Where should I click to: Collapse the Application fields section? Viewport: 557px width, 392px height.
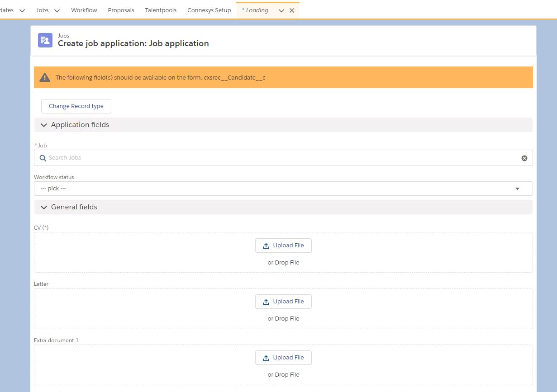[x=44, y=125]
